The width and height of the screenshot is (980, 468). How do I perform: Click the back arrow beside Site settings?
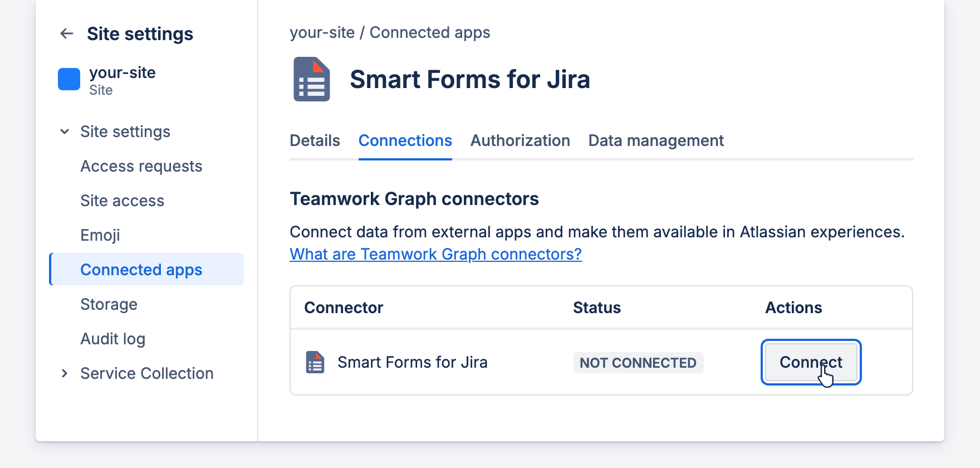(67, 34)
